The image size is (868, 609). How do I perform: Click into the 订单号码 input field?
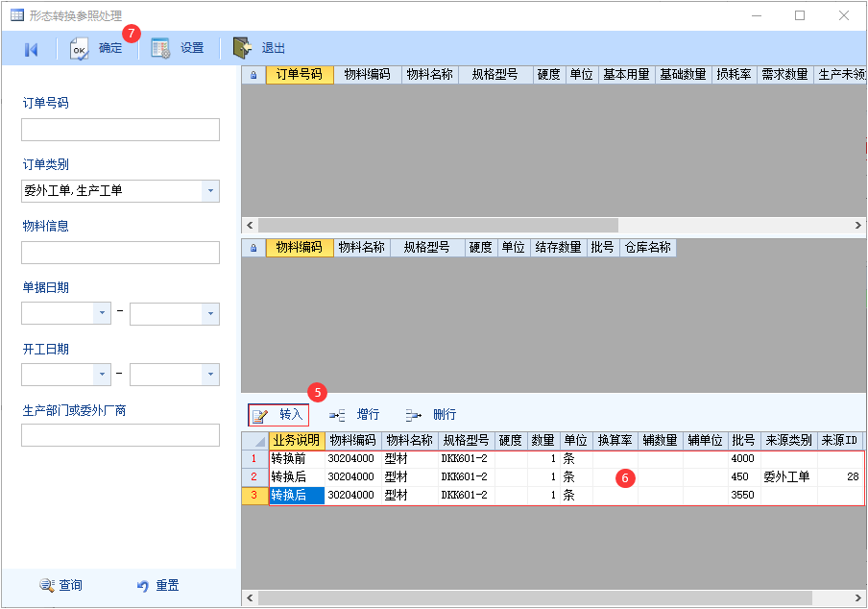(x=120, y=130)
